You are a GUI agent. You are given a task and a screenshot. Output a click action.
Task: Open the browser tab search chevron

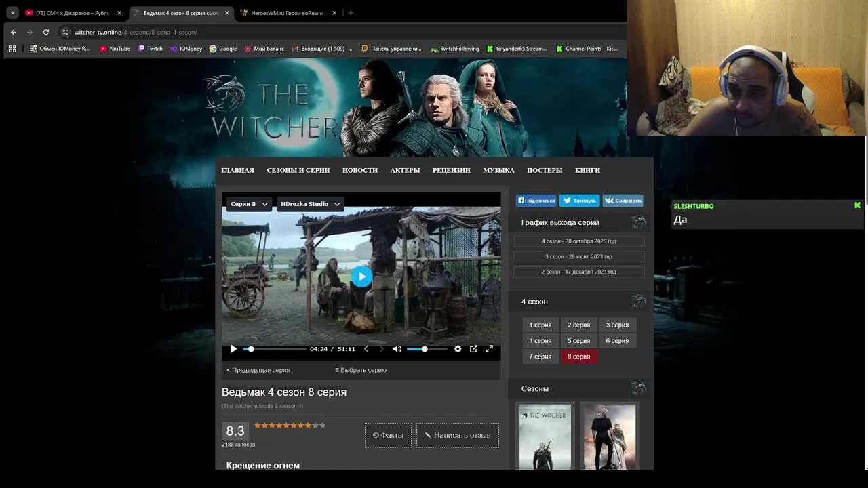tap(12, 13)
